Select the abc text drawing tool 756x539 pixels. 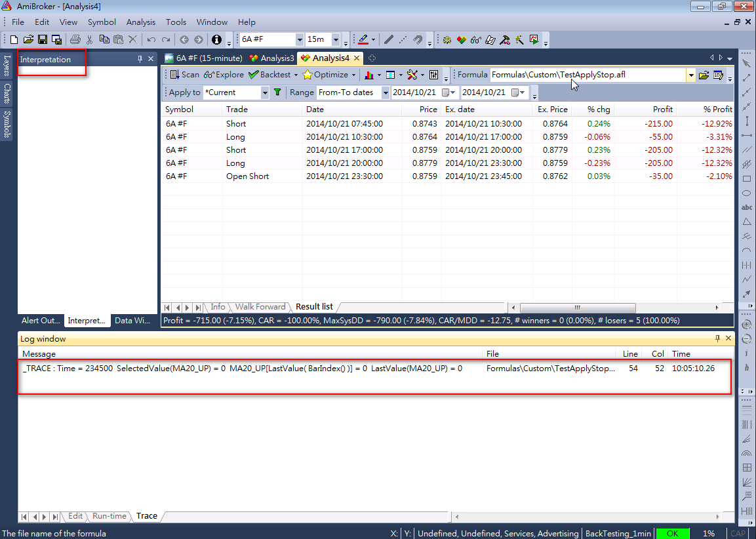747,207
